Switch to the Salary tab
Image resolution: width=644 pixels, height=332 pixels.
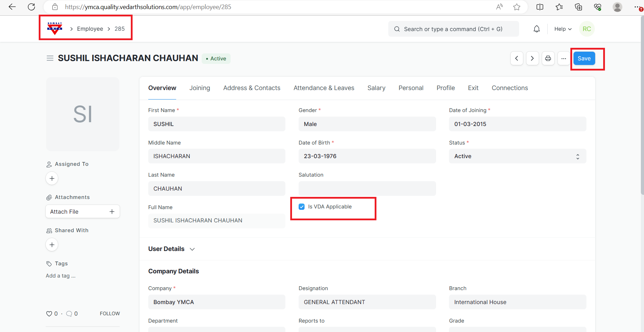[376, 88]
